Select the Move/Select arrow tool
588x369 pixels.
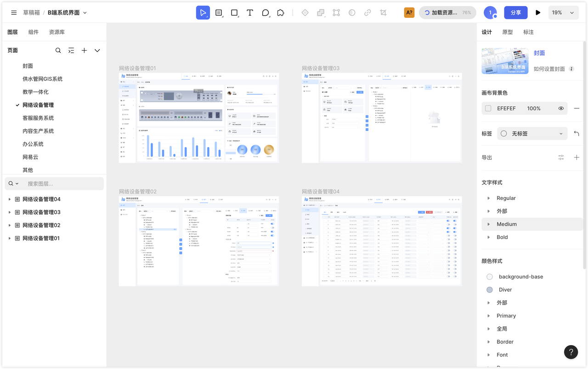tap(203, 13)
